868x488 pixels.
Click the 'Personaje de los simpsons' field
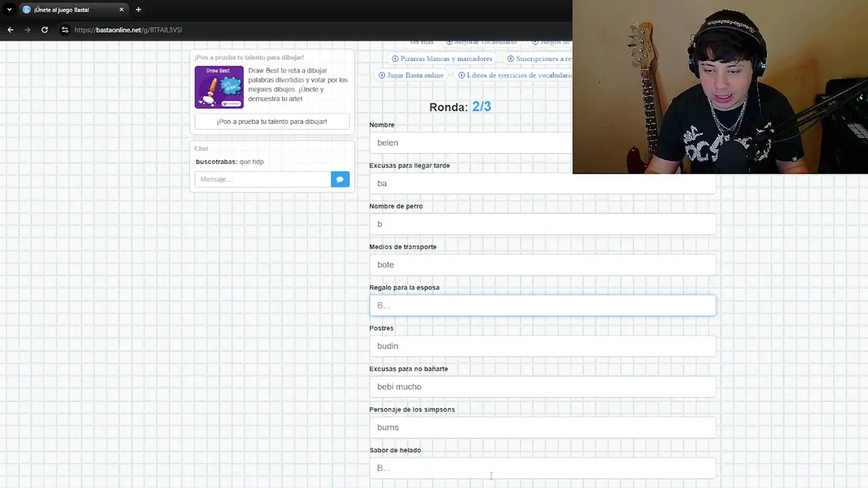click(542, 427)
